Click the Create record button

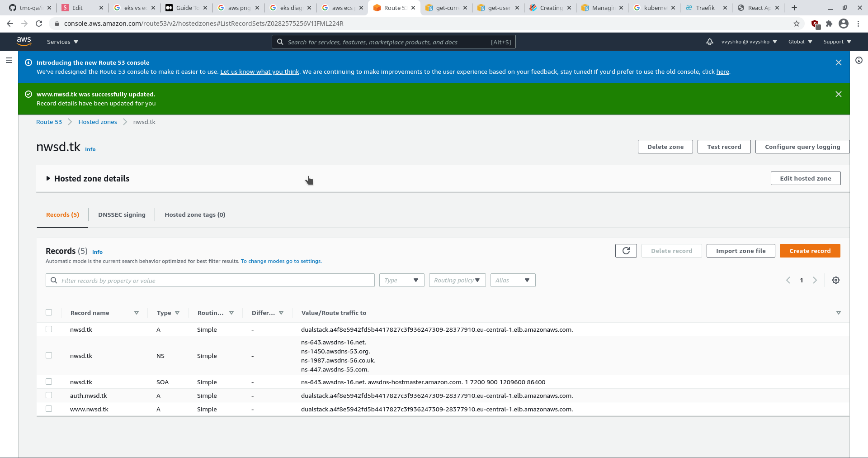(810, 251)
